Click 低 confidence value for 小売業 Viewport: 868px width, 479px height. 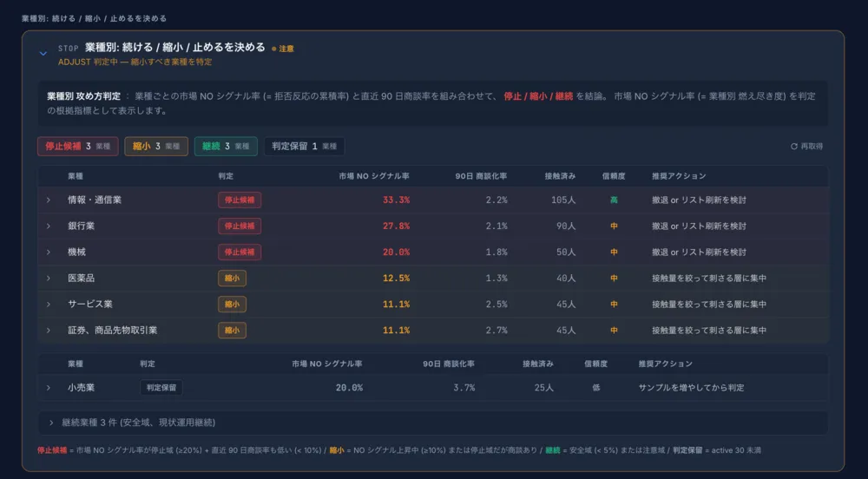[x=596, y=388]
